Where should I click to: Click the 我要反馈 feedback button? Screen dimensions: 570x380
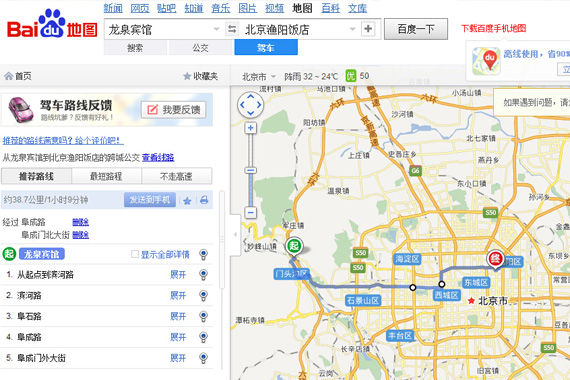click(x=173, y=109)
